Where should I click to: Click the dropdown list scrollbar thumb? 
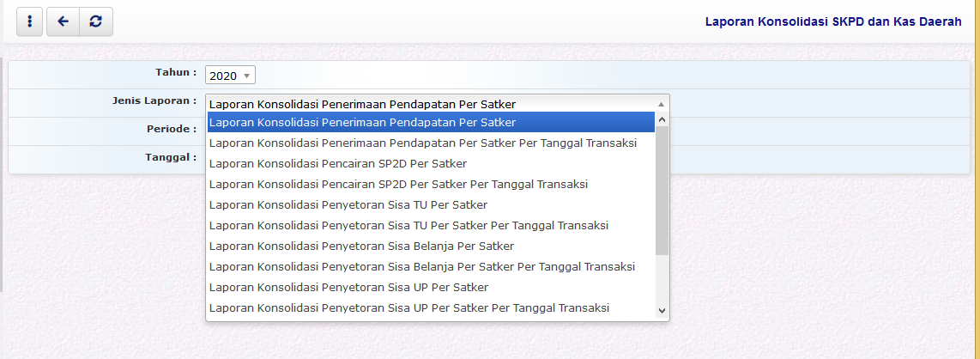(x=662, y=189)
